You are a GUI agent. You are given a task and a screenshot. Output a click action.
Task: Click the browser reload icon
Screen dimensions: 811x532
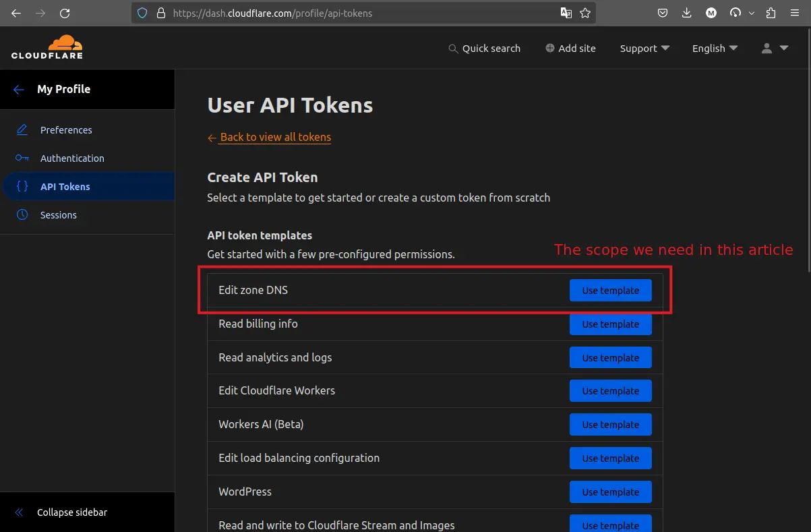coord(65,13)
